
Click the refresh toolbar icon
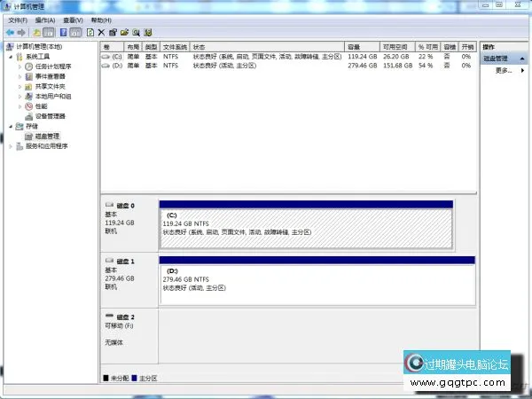coord(90,33)
